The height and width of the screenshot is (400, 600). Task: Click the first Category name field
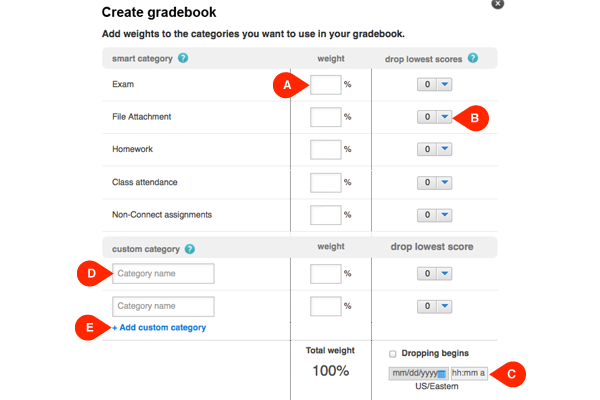[162, 273]
